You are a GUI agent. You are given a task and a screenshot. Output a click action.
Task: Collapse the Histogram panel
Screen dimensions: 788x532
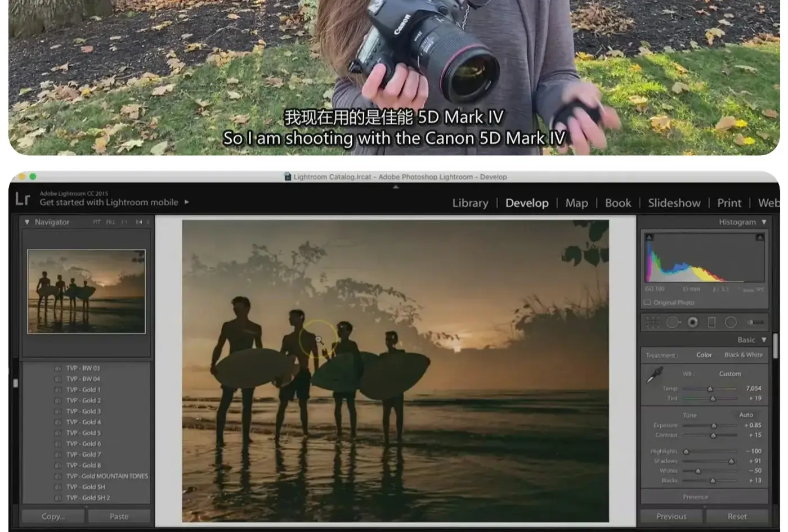point(764,222)
